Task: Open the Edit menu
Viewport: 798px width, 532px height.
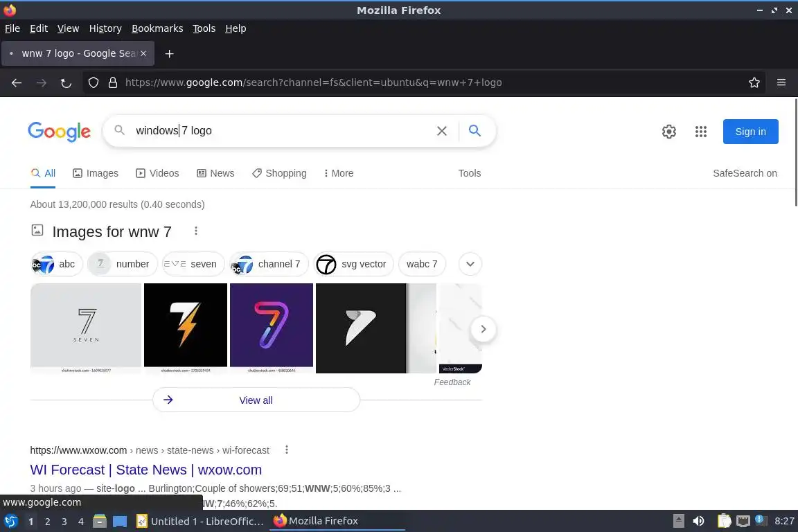Action: click(39, 28)
